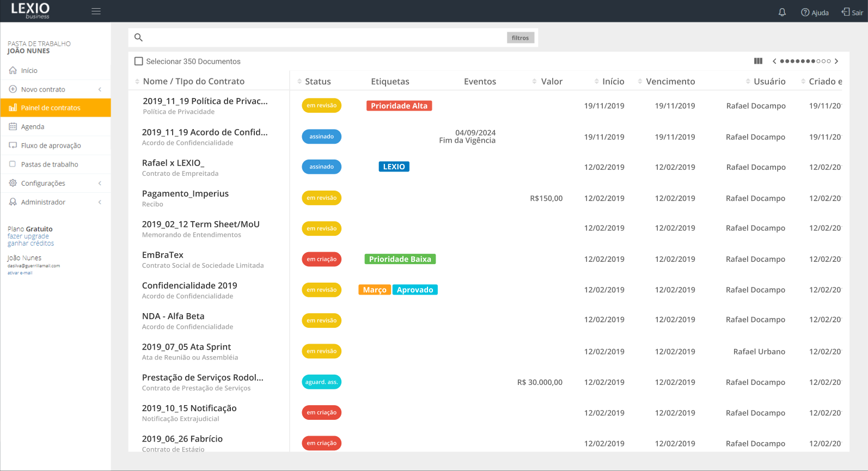This screenshot has height=471, width=868.
Task: Check Selecionar 350 Documentos checkbox
Action: click(x=139, y=62)
